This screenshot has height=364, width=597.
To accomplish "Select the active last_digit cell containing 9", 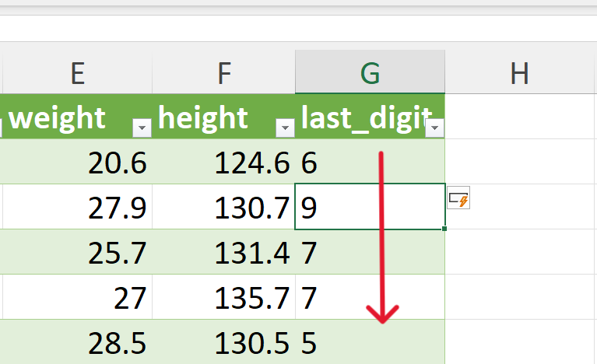I will [x=370, y=207].
